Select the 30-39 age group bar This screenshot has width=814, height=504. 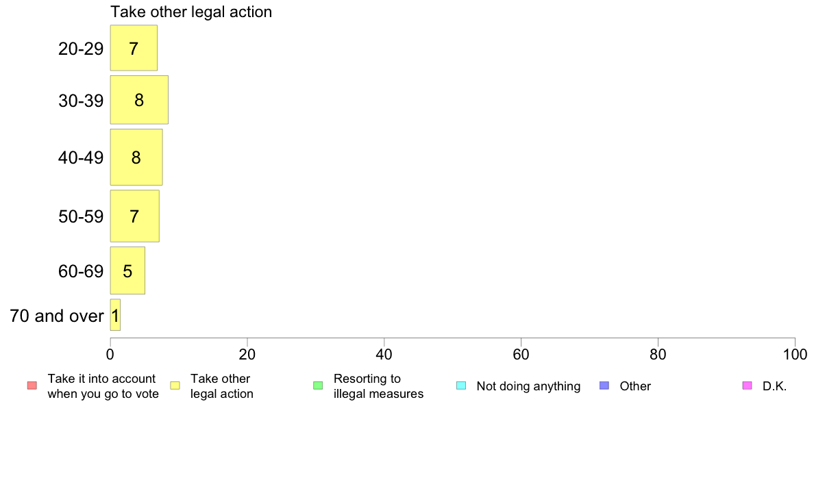[139, 100]
